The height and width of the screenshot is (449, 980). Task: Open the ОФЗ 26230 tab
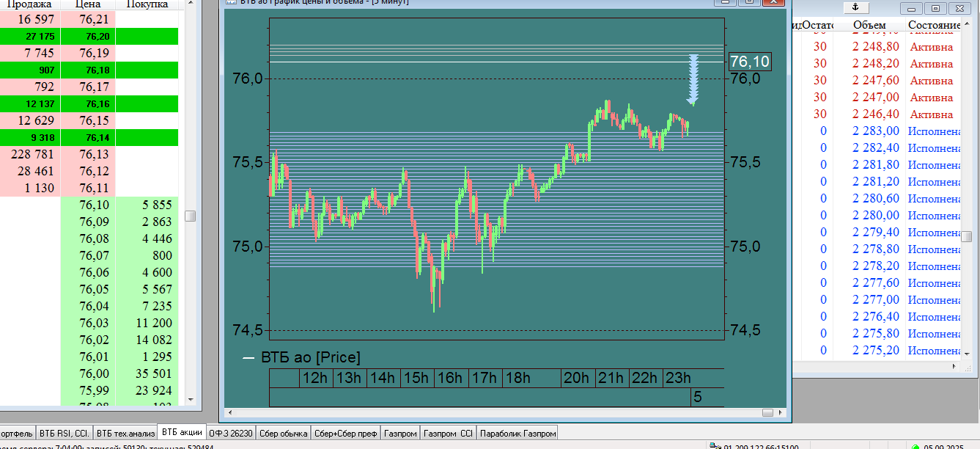(x=230, y=433)
